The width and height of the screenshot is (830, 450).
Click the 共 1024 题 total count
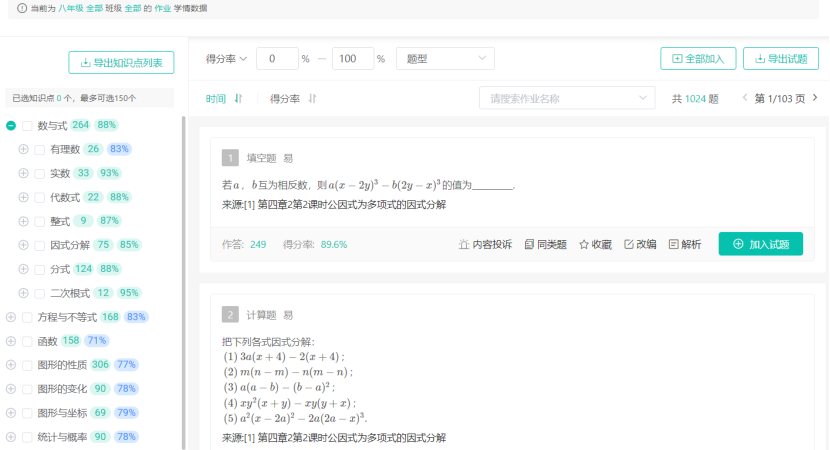695,98
